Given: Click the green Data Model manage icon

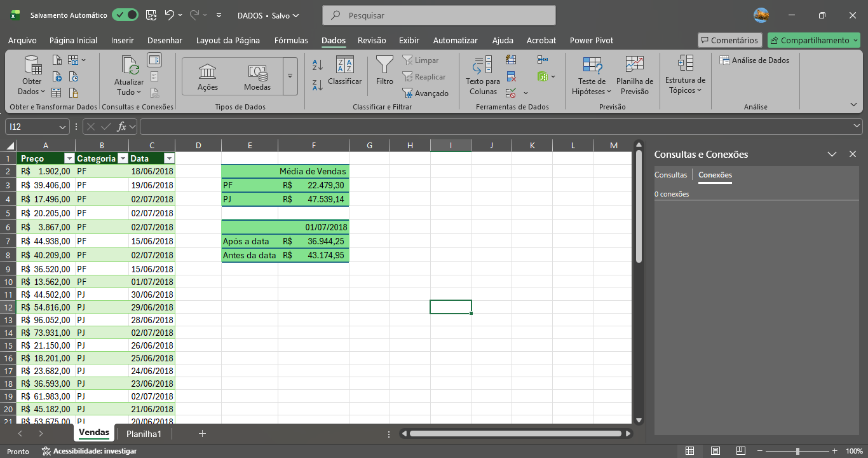Looking at the screenshot, I should pyautogui.click(x=542, y=76).
